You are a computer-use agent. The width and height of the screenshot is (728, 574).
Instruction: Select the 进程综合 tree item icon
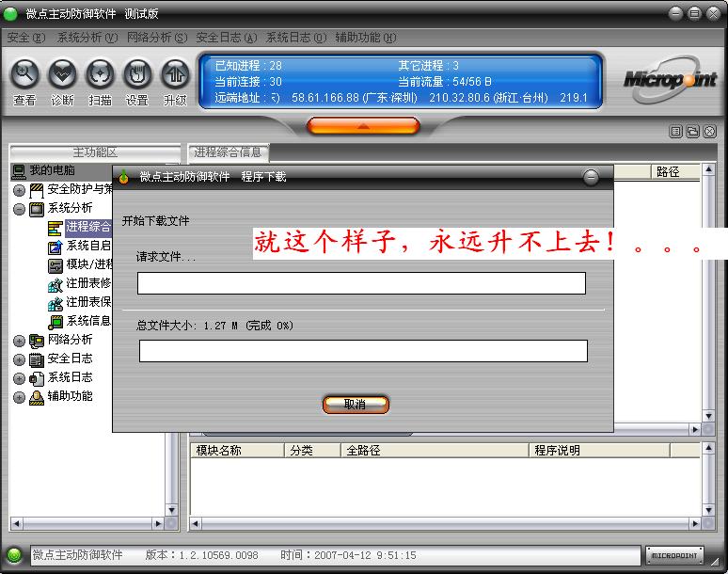[x=55, y=228]
